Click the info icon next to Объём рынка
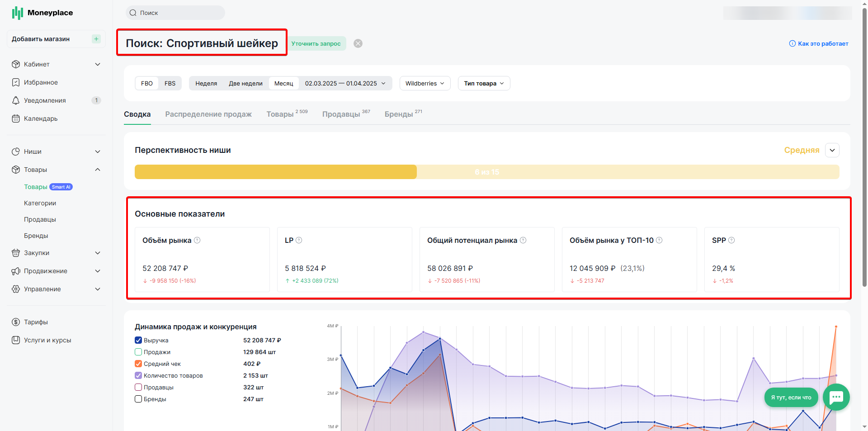 click(x=197, y=240)
